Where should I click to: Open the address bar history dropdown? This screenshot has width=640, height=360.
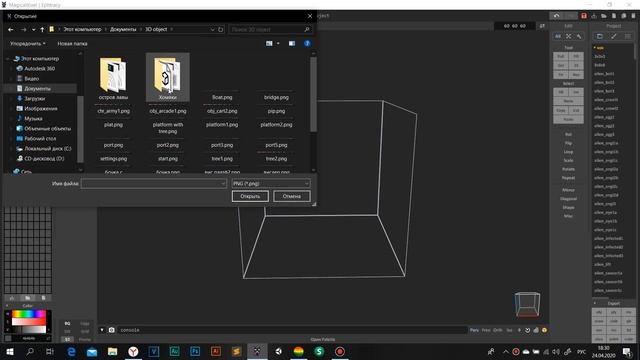[x=212, y=29]
